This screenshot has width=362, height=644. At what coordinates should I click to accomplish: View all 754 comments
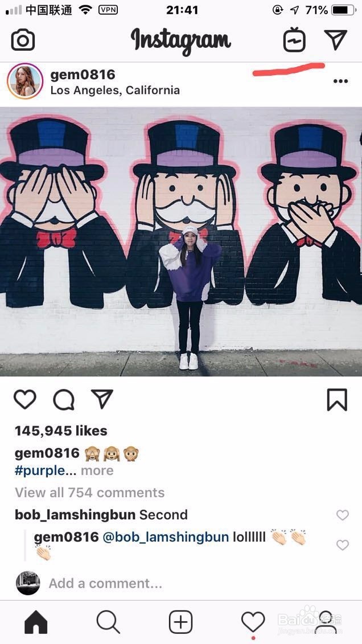[x=89, y=493]
